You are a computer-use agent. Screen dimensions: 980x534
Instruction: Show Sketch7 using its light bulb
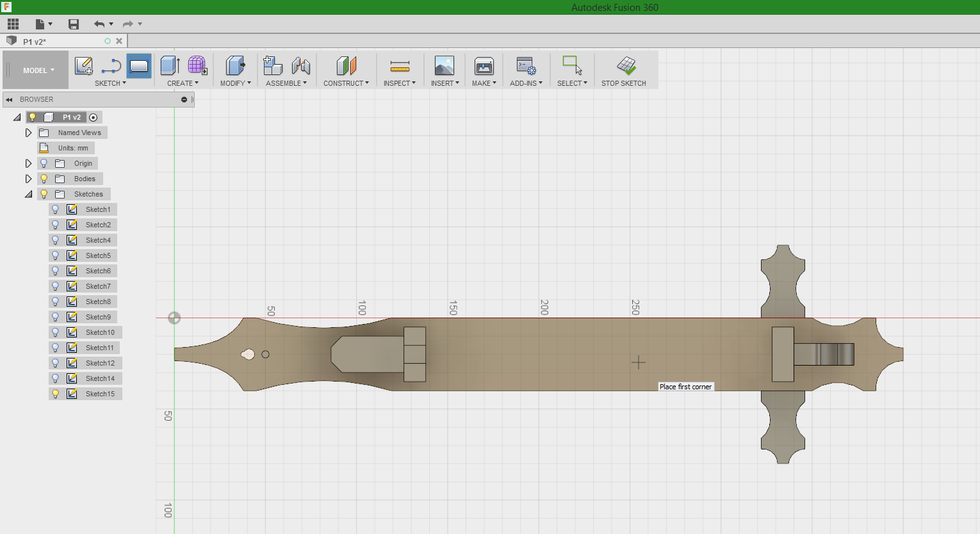click(x=56, y=286)
